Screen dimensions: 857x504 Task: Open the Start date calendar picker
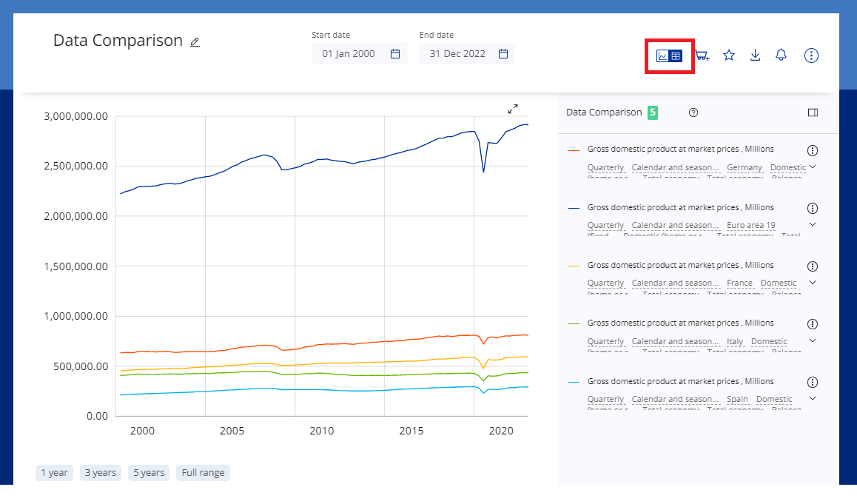395,54
